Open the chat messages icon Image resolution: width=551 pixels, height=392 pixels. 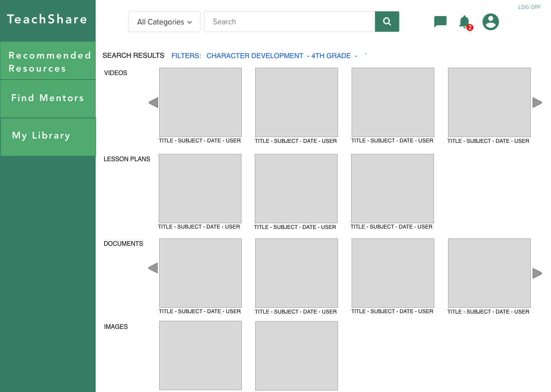point(440,22)
